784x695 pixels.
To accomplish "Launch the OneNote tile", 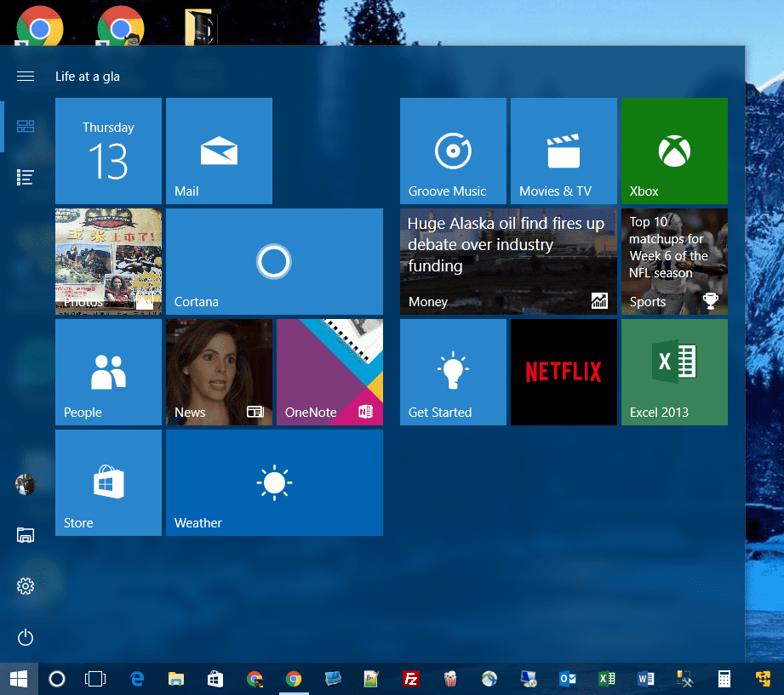I will tap(330, 373).
